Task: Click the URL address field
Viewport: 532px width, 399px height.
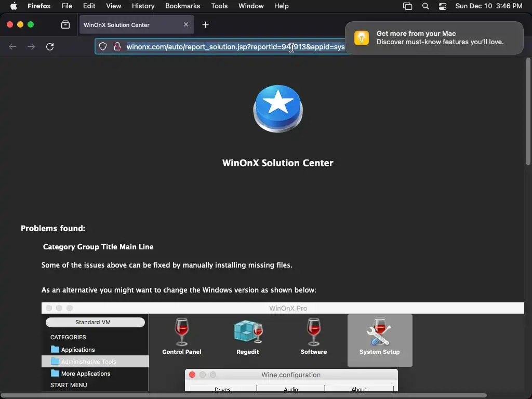Action: [x=235, y=46]
